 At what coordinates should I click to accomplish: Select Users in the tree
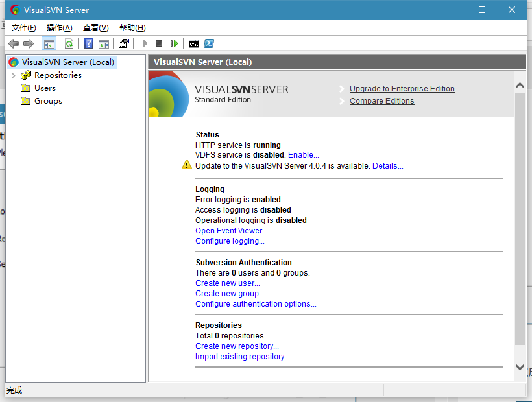45,88
